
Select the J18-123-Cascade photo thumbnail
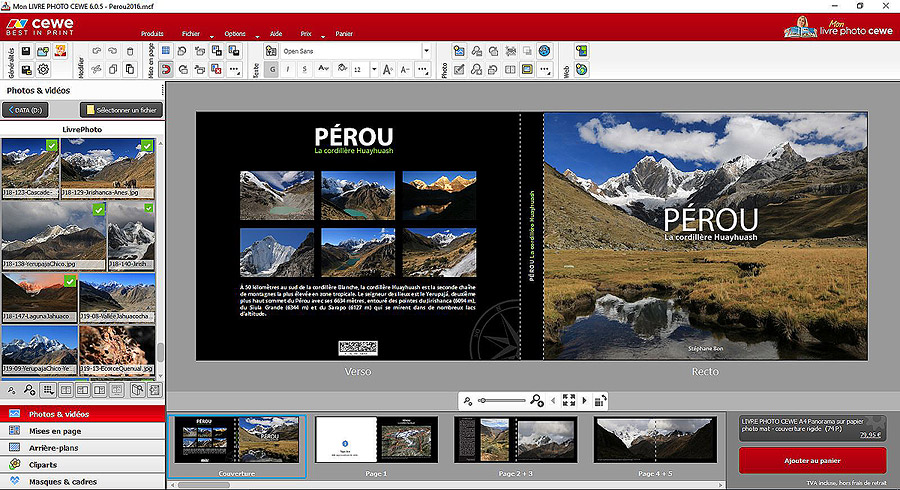point(30,168)
